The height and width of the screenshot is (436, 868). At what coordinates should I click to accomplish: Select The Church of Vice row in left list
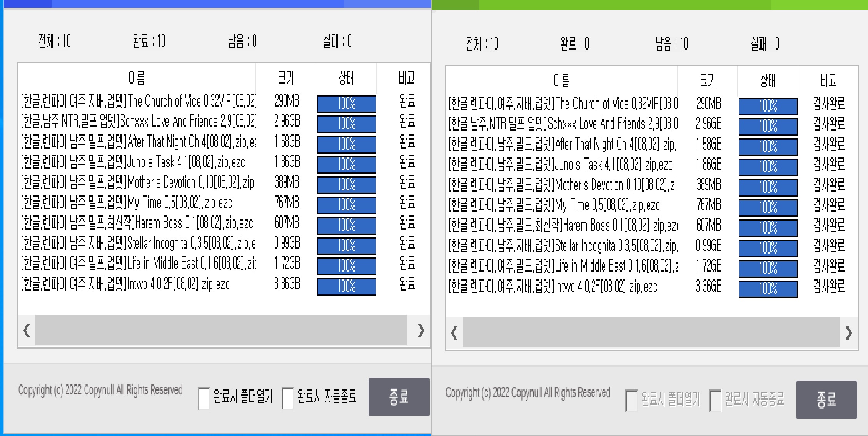(138, 101)
